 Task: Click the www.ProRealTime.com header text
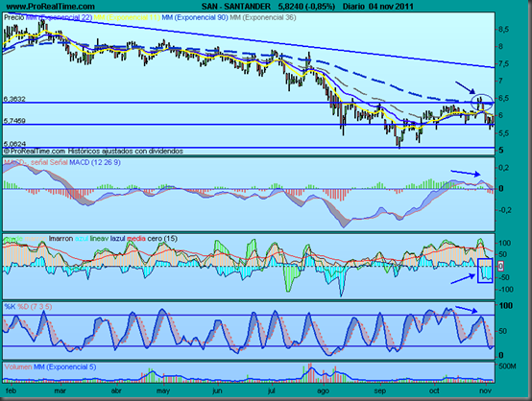pos(51,7)
